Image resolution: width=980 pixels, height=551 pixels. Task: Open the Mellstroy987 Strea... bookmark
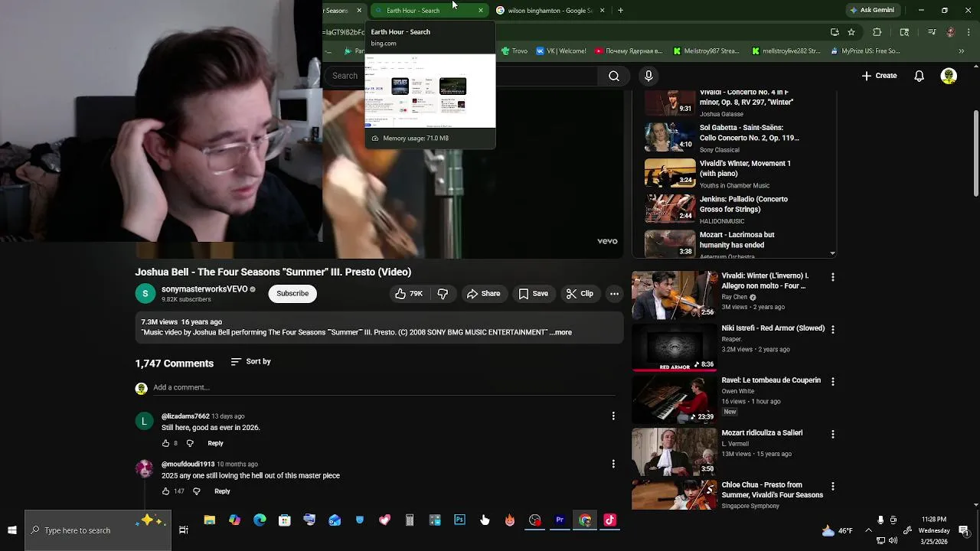point(706,51)
